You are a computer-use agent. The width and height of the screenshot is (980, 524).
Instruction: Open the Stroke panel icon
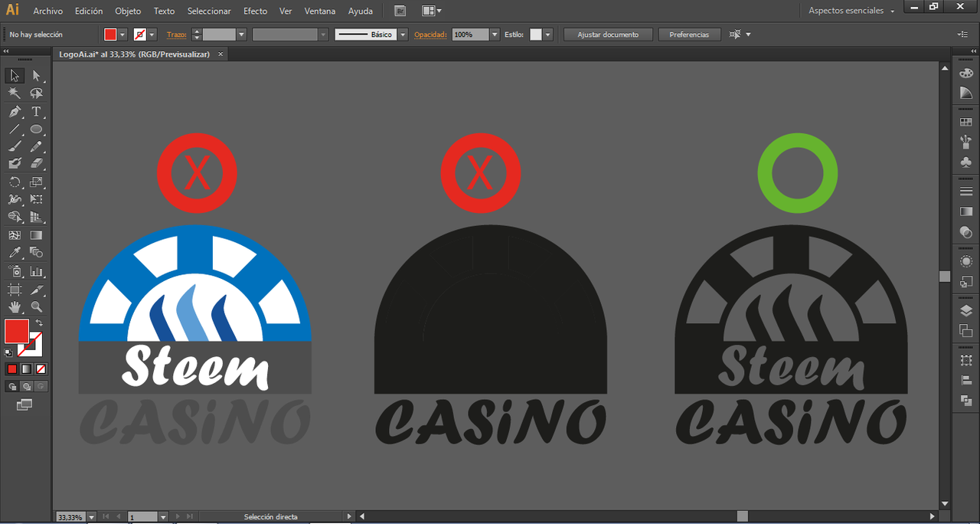tap(965, 192)
